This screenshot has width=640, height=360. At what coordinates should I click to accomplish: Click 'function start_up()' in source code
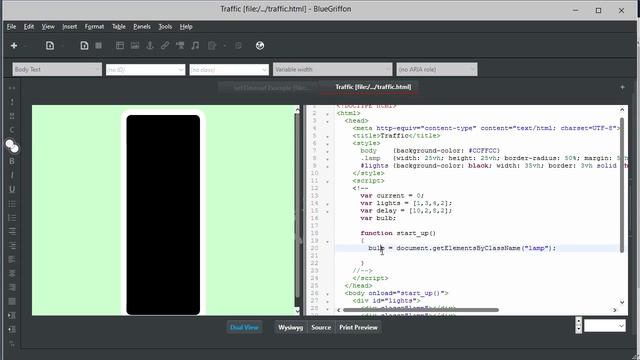398,233
